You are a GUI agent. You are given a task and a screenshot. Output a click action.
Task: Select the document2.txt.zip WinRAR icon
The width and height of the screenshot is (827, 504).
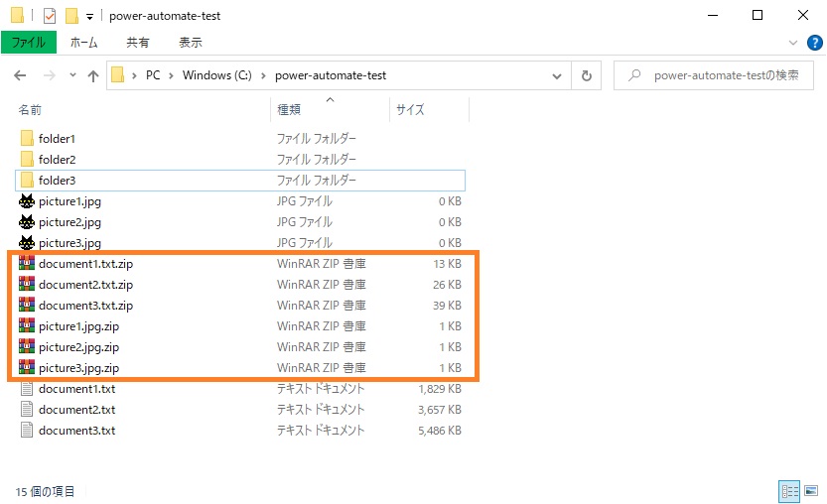[x=27, y=284]
